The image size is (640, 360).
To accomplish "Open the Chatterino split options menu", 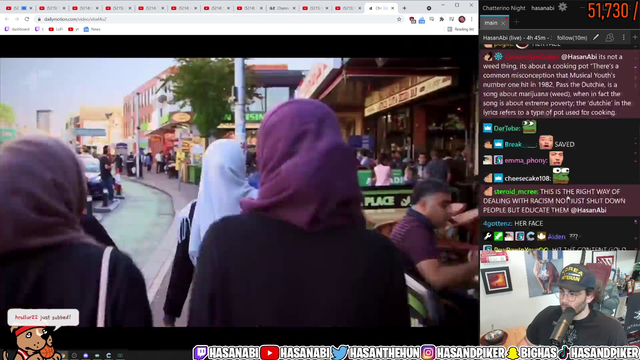I will point(624,38).
